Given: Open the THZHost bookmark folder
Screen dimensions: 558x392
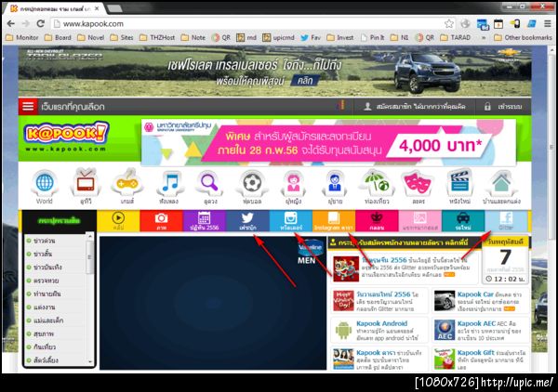Looking at the screenshot, I should pos(157,37).
